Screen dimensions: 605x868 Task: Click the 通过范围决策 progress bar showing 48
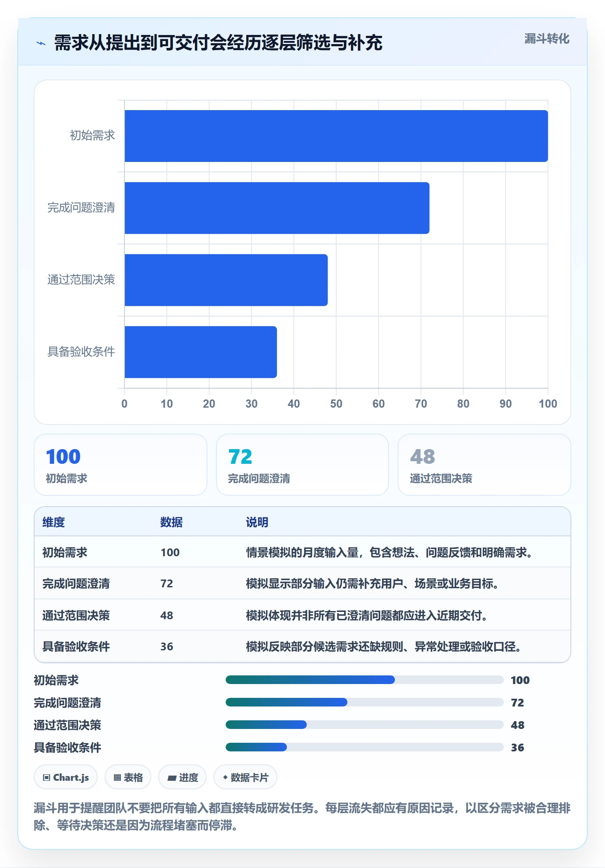click(x=364, y=725)
